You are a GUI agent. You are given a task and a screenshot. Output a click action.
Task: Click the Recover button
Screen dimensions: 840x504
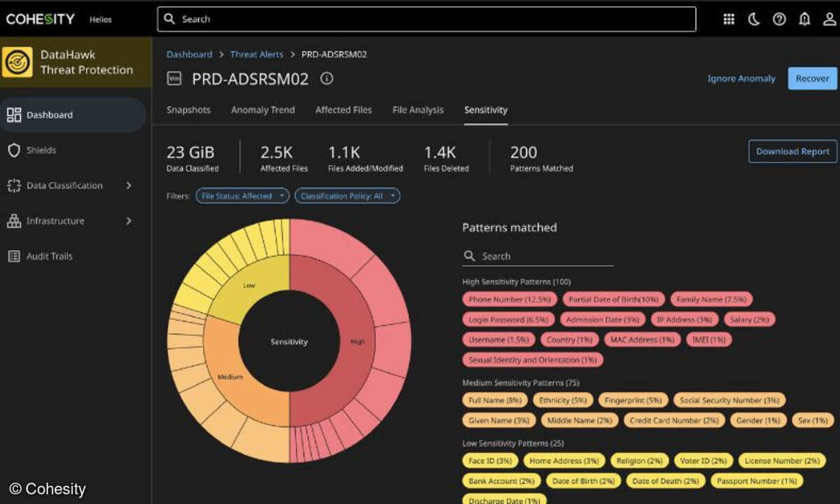click(812, 78)
